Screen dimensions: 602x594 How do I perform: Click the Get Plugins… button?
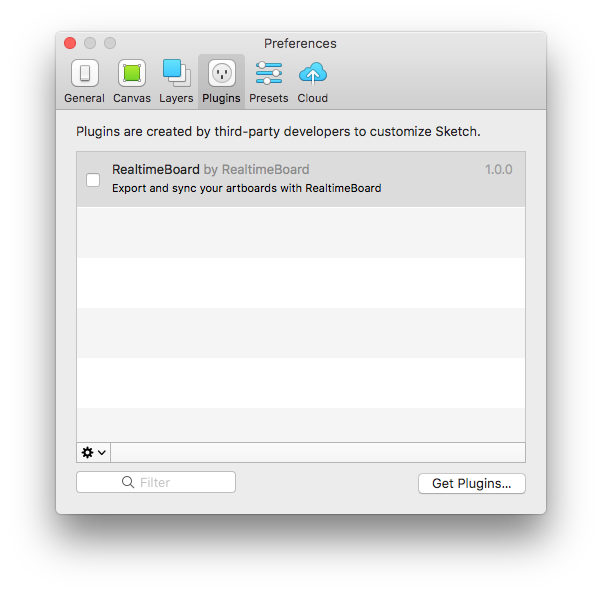point(471,483)
